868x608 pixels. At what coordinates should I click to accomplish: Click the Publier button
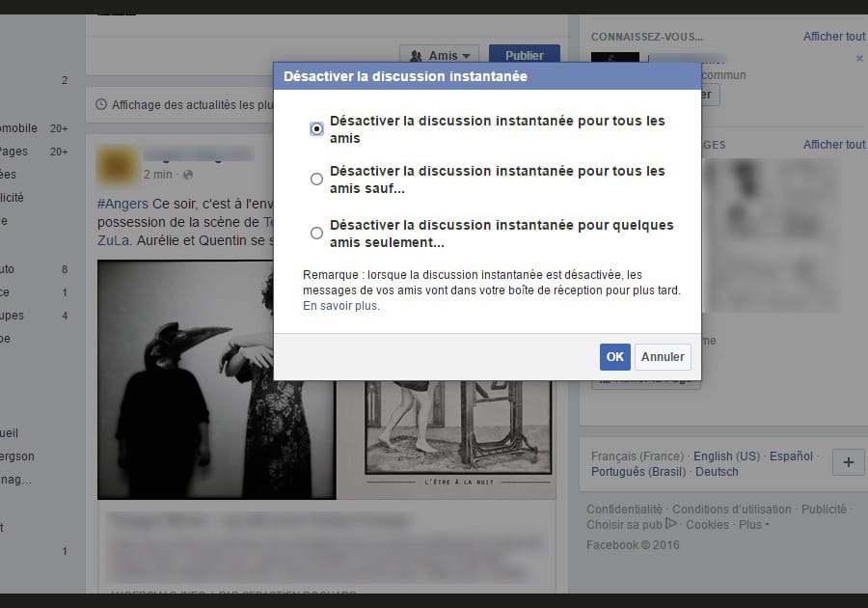pos(524,56)
